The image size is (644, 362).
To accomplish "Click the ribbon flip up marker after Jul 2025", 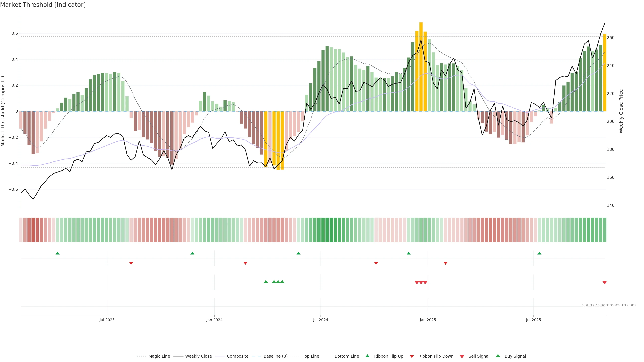I will [539, 253].
